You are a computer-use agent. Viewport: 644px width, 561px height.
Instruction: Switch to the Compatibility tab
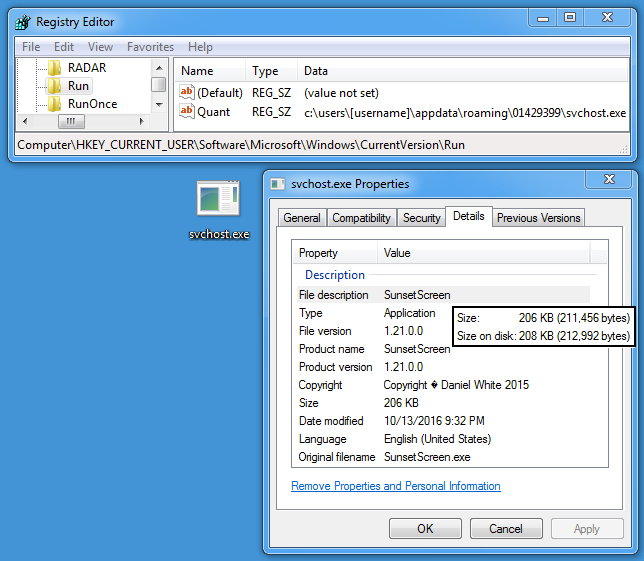pos(361,218)
